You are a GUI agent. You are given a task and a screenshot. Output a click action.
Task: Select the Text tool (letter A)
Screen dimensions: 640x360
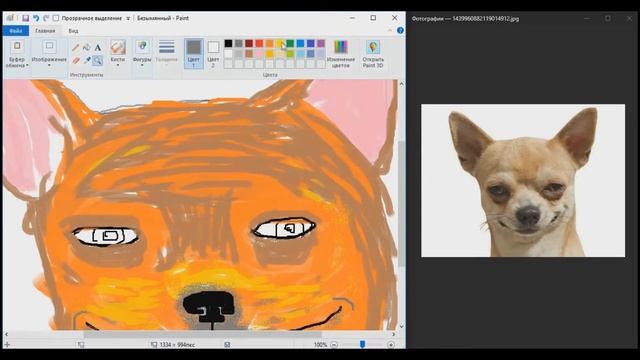[98, 48]
